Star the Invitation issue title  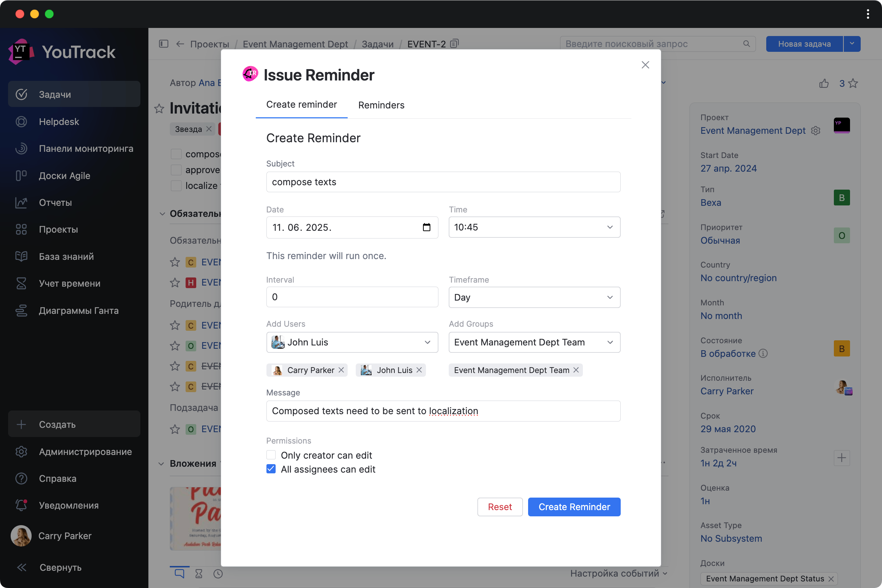(159, 109)
